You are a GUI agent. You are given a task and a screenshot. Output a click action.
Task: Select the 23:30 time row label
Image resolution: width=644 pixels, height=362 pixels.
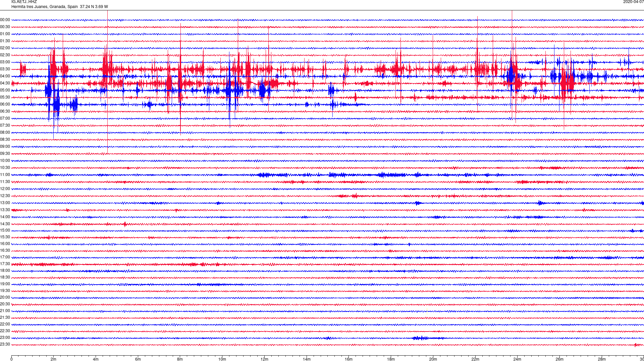(5, 344)
